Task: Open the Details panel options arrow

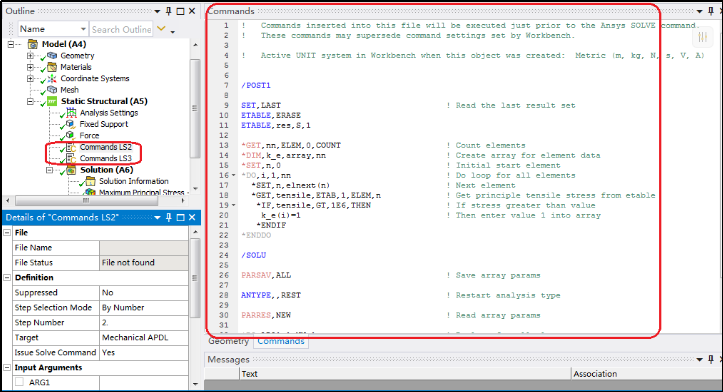Action: (x=157, y=218)
